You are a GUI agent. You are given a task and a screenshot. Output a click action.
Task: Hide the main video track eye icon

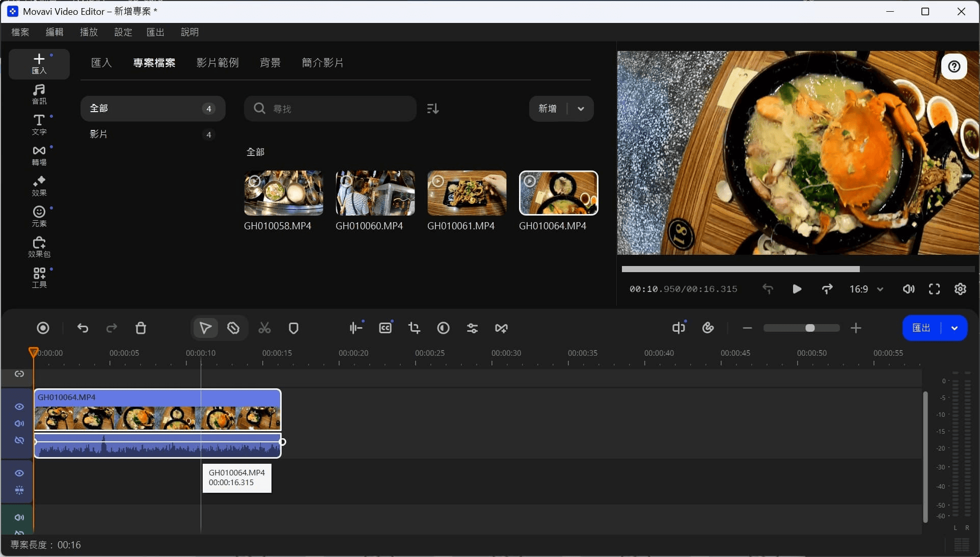[19, 407]
